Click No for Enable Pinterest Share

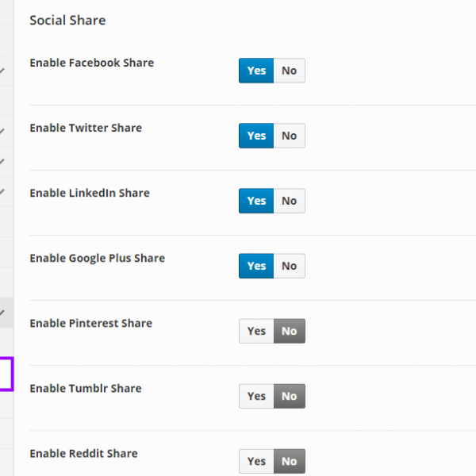[x=289, y=331]
